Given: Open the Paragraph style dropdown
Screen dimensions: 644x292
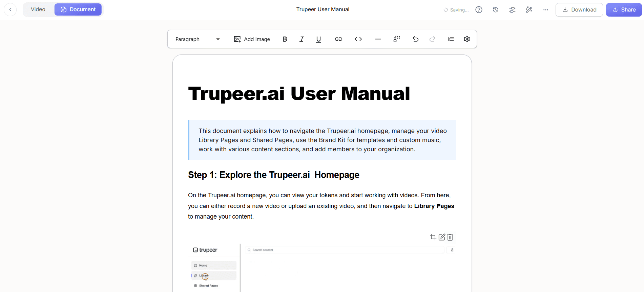Looking at the screenshot, I should (x=198, y=39).
